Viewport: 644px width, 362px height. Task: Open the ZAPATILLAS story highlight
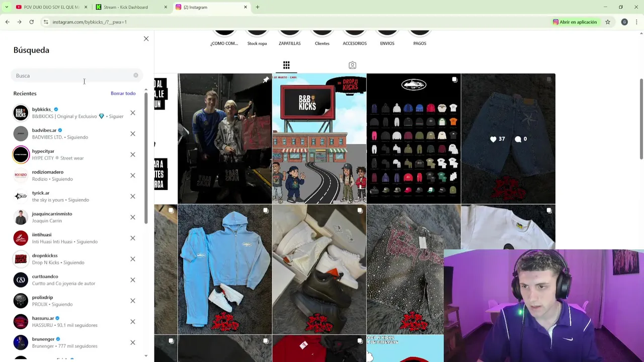290,38
